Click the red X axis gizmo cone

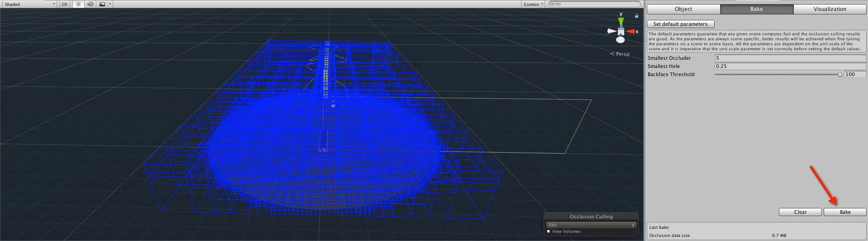pyautogui.click(x=630, y=31)
